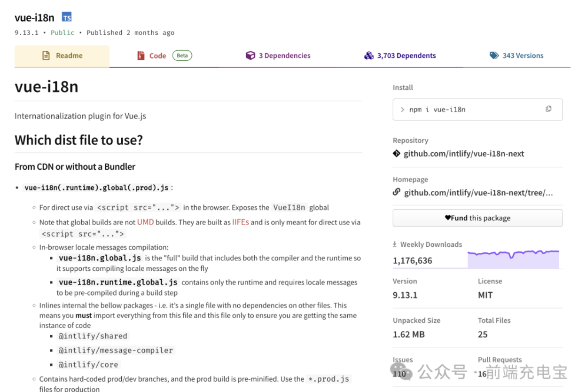The width and height of the screenshot is (586, 392).
Task: Click the Beta badge on Code tab
Action: coord(182,55)
